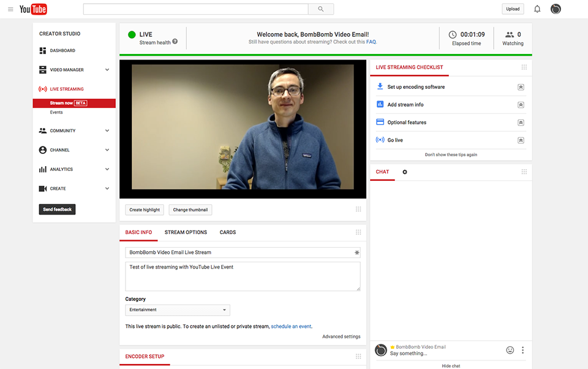588x369 pixels.
Task: Click Don't show these tips again
Action: 451,154
